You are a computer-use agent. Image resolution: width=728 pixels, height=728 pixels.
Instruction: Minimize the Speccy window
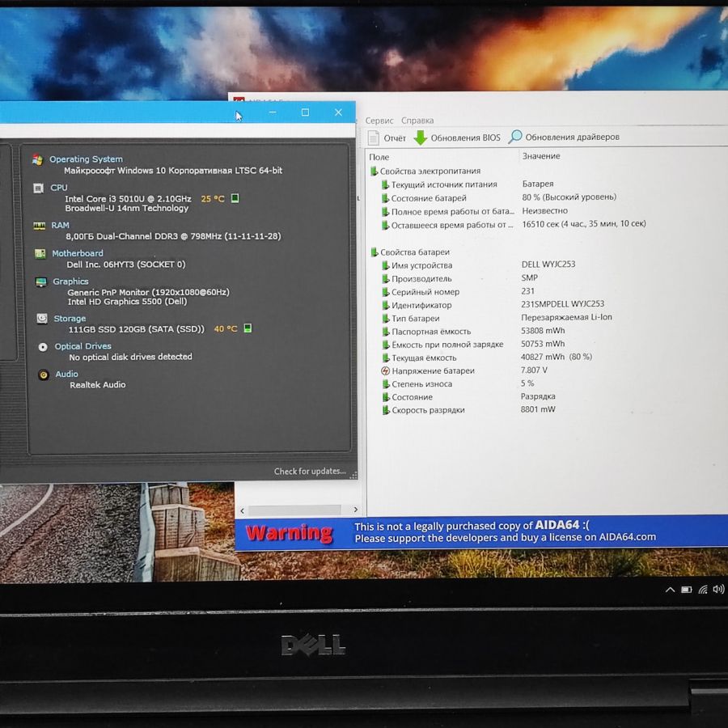[273, 112]
